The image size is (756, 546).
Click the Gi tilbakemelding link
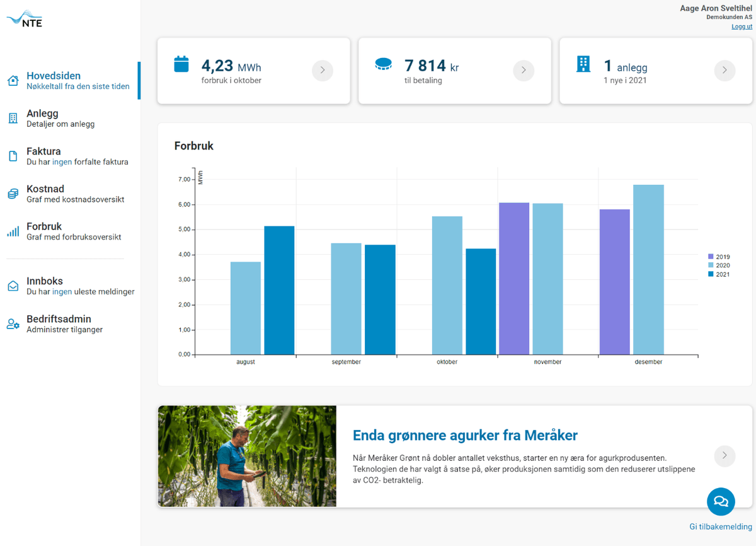[x=721, y=527]
